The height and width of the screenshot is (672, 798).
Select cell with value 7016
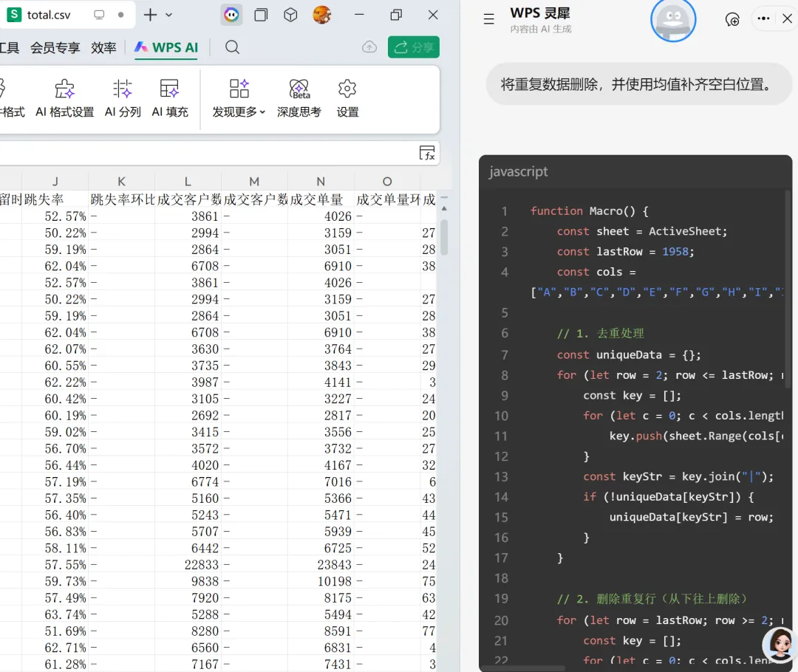(x=321, y=481)
